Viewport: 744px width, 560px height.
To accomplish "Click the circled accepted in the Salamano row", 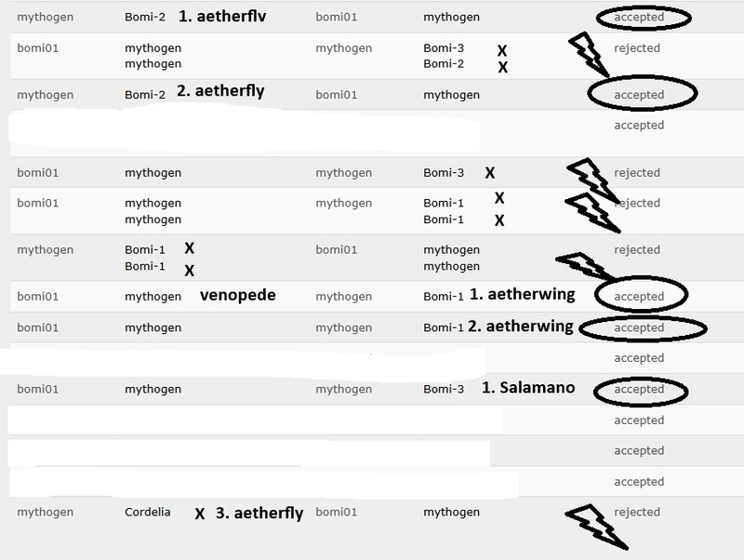I will point(638,390).
